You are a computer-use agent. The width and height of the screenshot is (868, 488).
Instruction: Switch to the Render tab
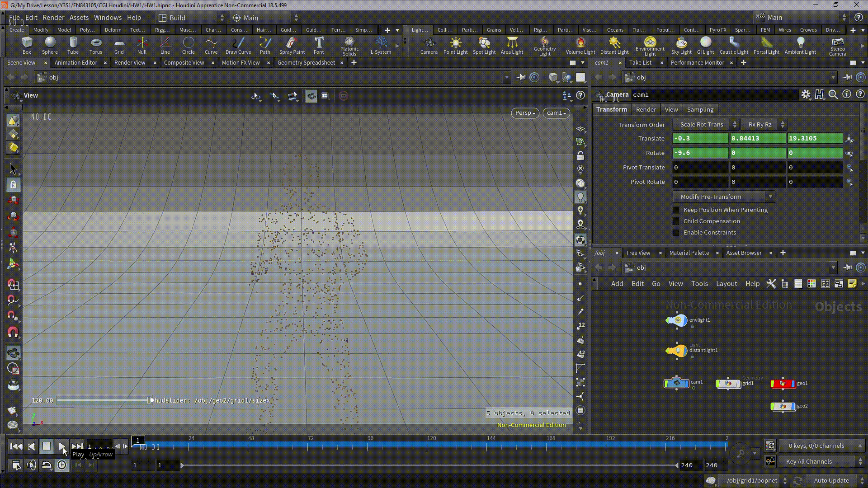pyautogui.click(x=645, y=109)
